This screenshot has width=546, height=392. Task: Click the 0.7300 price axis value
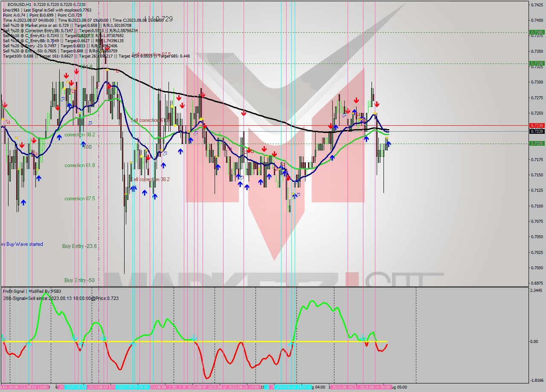537,82
